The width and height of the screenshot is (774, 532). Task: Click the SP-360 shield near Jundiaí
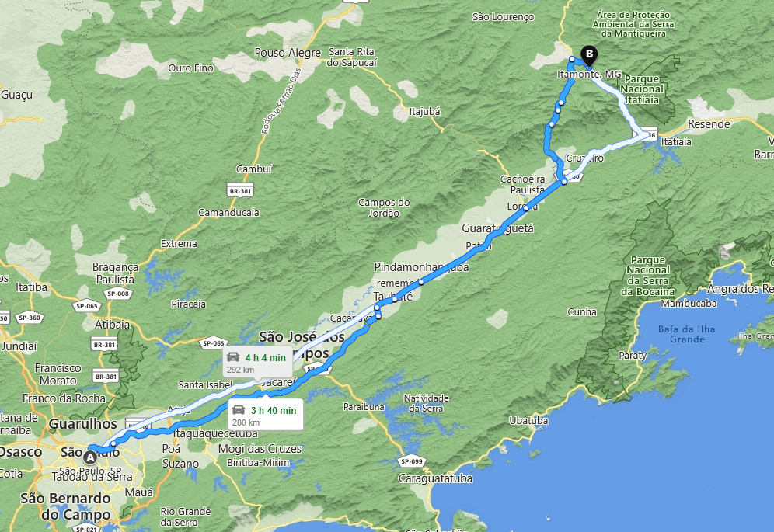(x=29, y=318)
